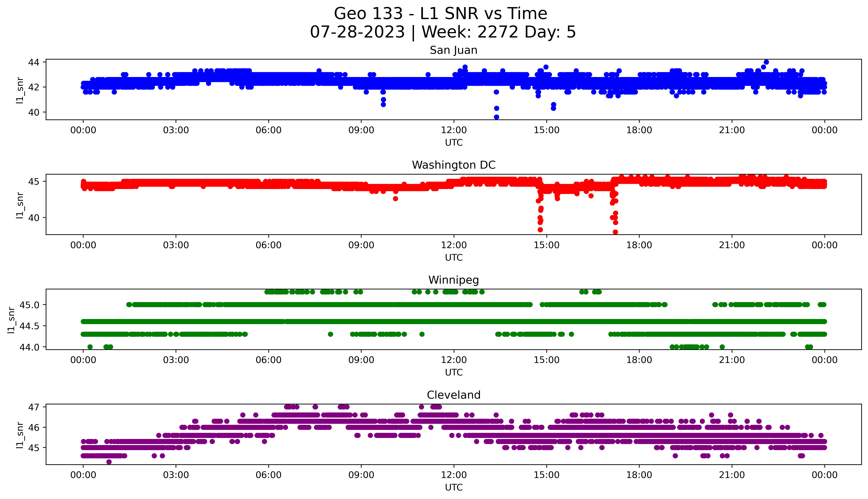The height and width of the screenshot is (499, 868).
Task: Click the '21:00' tick on San Juan x-axis
Action: 732,130
